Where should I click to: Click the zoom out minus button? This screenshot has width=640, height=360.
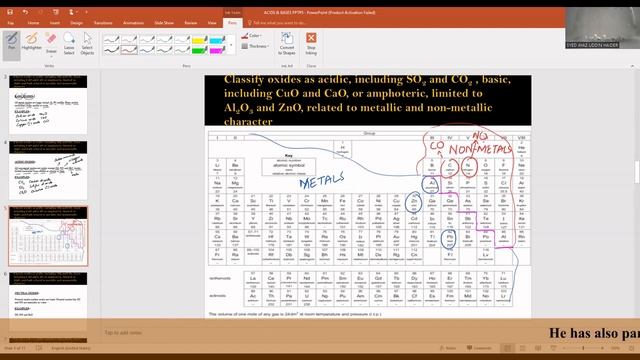[x=564, y=348]
